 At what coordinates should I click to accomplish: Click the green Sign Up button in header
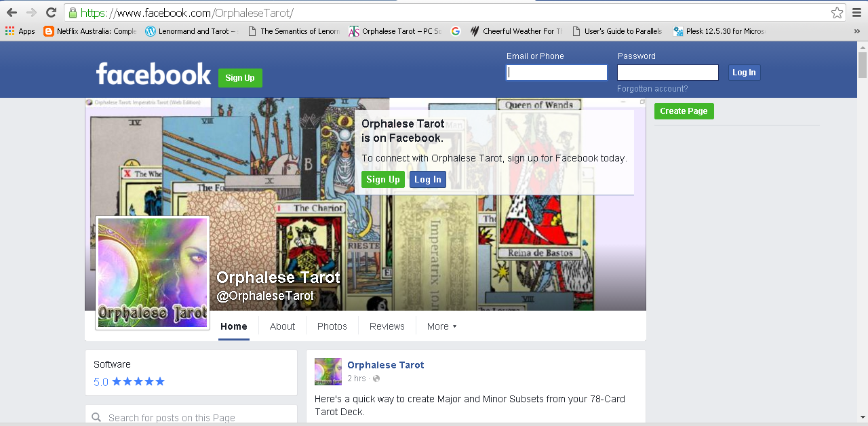pyautogui.click(x=240, y=78)
